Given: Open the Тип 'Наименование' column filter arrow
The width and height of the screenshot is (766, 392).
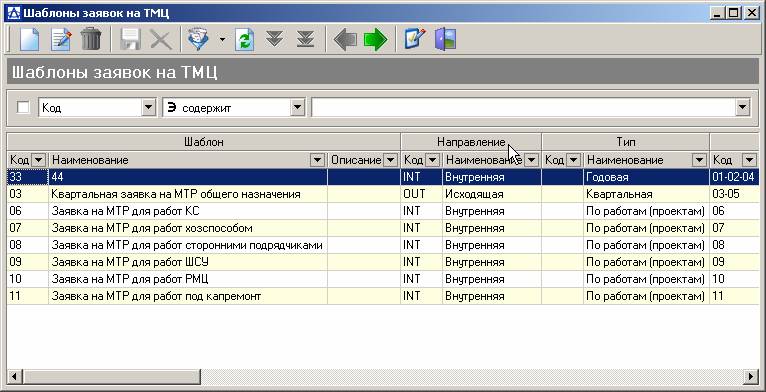Looking at the screenshot, I should tap(700, 160).
